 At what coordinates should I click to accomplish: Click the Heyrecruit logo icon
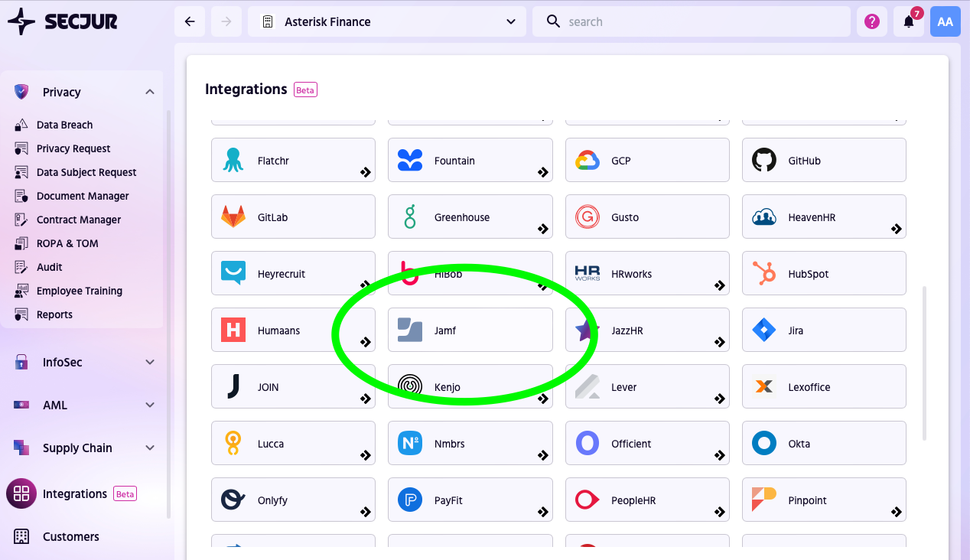click(x=233, y=273)
